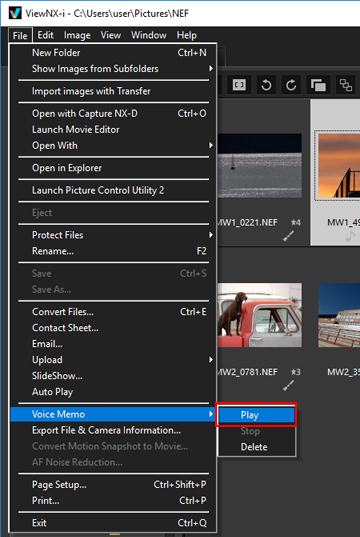
Task: Choose New Folder from File menu
Action: click(x=113, y=53)
